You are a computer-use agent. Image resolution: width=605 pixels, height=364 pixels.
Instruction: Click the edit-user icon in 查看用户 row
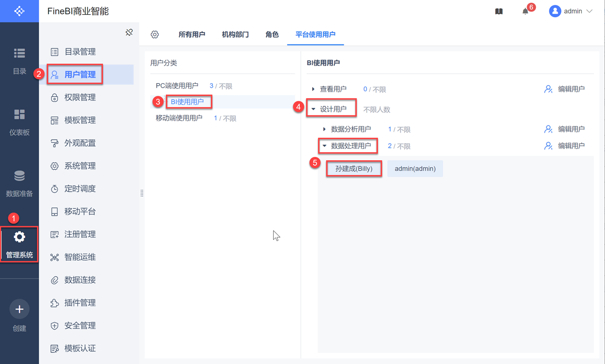(549, 89)
